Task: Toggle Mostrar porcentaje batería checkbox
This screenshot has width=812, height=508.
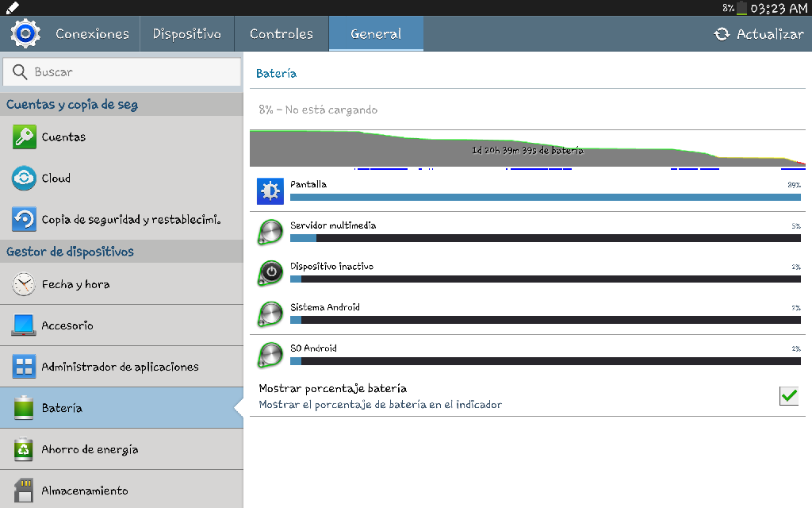Action: tap(788, 395)
